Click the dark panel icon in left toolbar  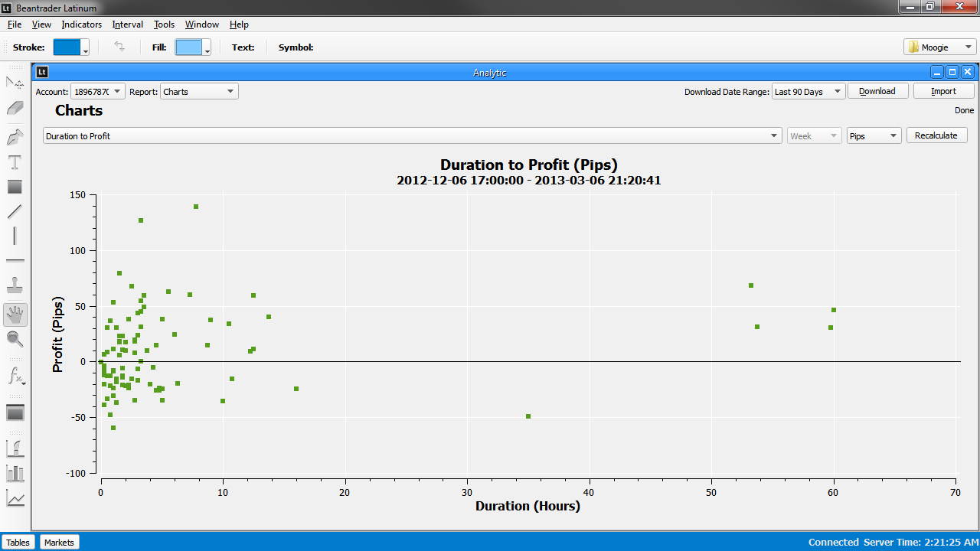click(15, 412)
